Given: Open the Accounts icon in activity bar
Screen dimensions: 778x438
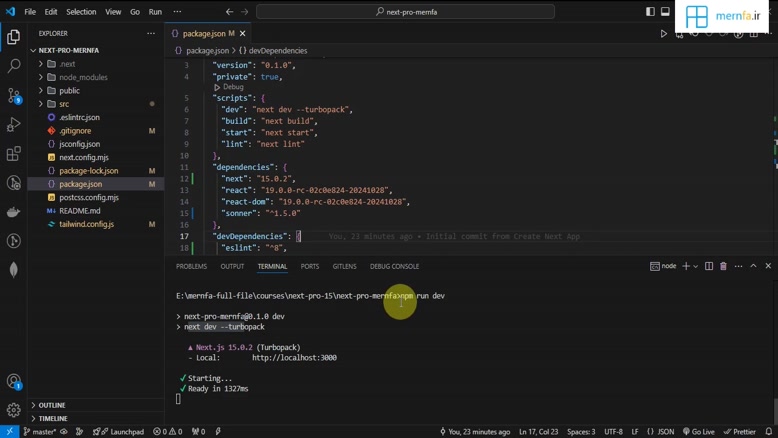Looking at the screenshot, I should pos(14,381).
